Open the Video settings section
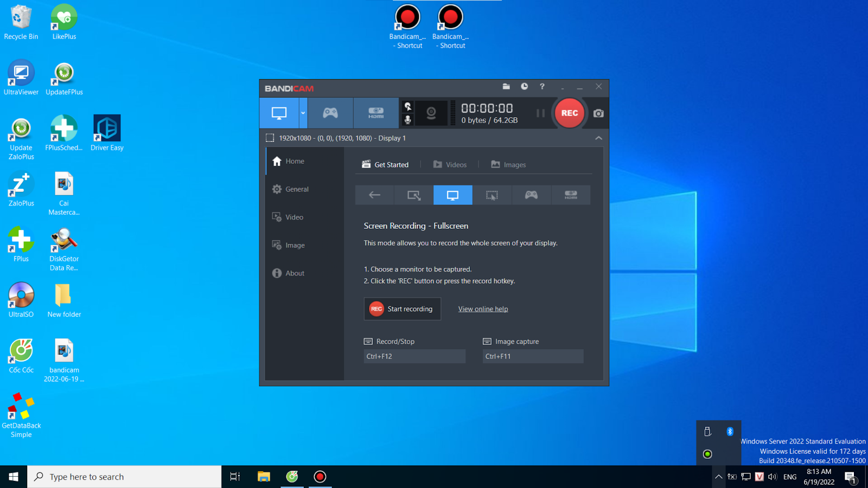This screenshot has width=868, height=488. coord(304,217)
